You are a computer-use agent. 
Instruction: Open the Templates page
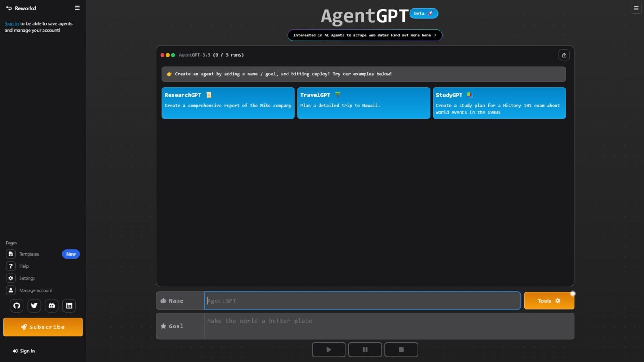[x=29, y=254]
